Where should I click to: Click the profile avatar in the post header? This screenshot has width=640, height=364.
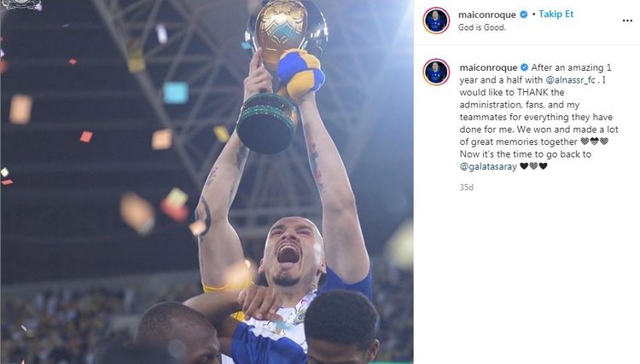point(436,20)
